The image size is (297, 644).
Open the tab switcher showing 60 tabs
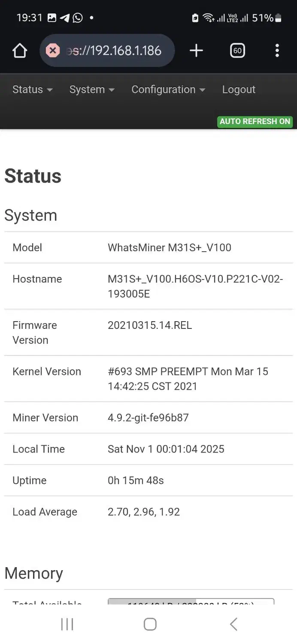click(237, 51)
